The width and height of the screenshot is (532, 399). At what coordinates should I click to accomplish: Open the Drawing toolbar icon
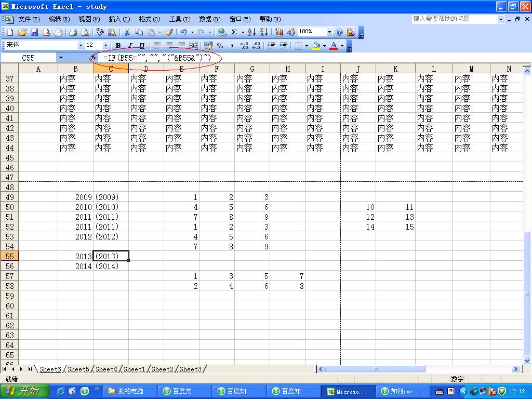(x=291, y=32)
